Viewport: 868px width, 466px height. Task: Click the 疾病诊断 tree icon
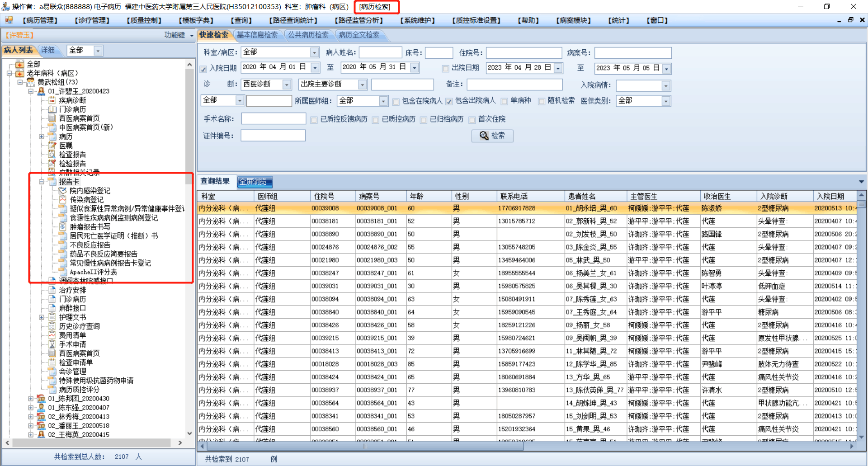(x=52, y=100)
